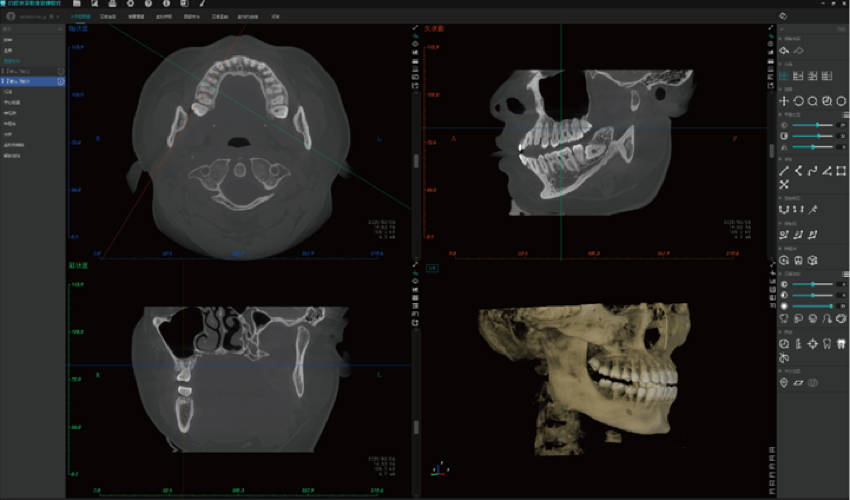Viewport: 850px width, 500px height.
Task: Choose the crosshair move tool in right panel
Action: [x=784, y=101]
